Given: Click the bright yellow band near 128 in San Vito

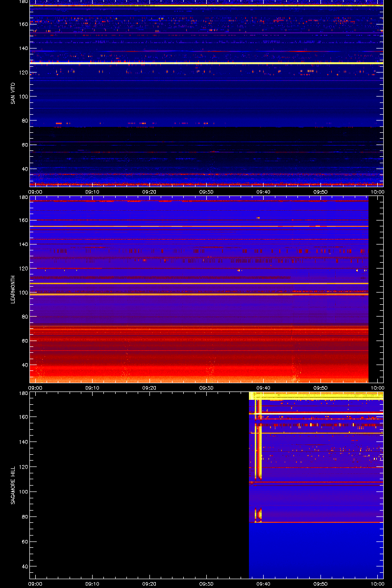Looking at the screenshot, I should pos(206,63).
